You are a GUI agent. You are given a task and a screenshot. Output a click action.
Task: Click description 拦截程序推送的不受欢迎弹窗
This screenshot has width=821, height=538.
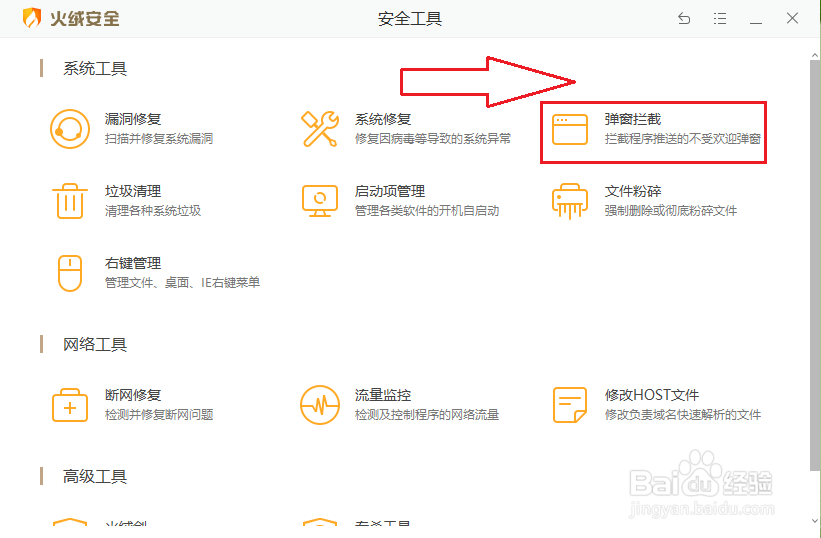(x=683, y=139)
